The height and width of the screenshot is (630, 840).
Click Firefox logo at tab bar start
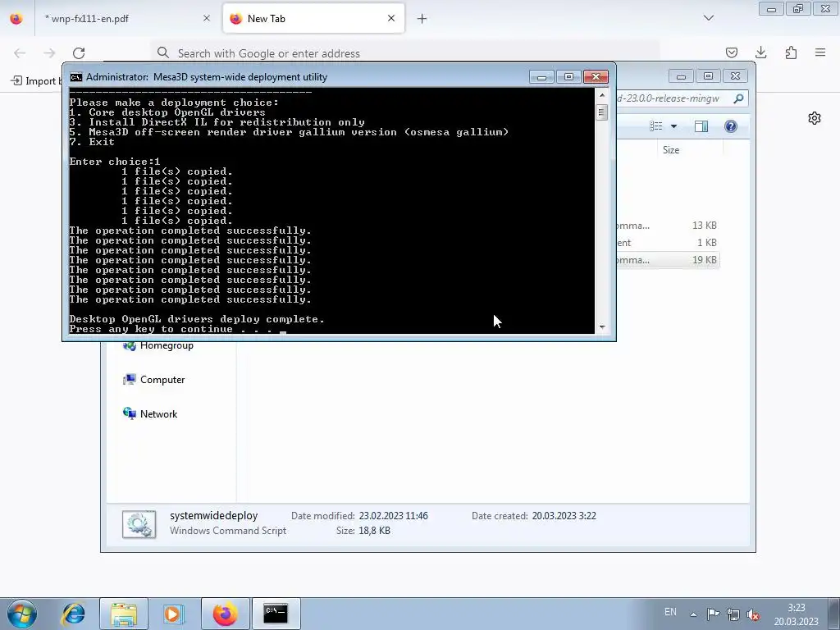[16, 19]
